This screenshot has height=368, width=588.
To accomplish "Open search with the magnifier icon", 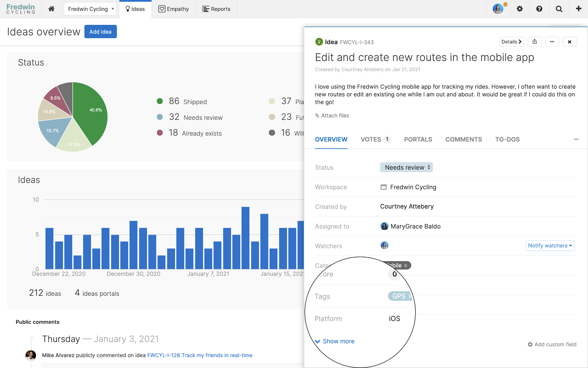I will [x=559, y=9].
